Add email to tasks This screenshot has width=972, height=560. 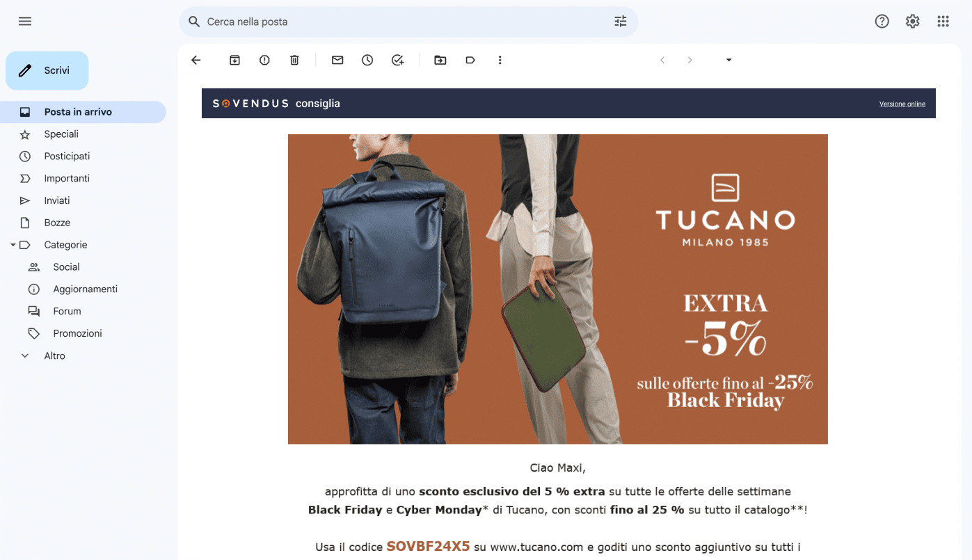click(397, 61)
